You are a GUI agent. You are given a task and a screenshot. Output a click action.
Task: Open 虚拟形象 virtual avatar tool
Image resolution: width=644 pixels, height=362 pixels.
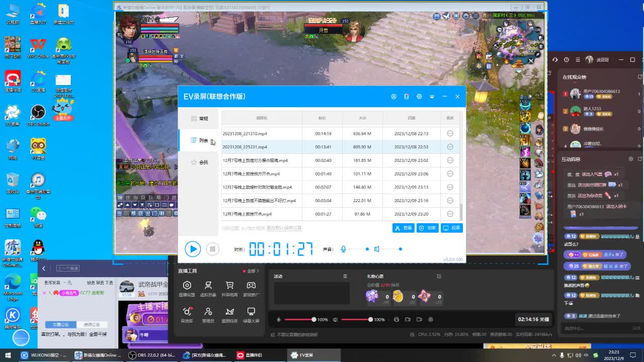coord(208,289)
